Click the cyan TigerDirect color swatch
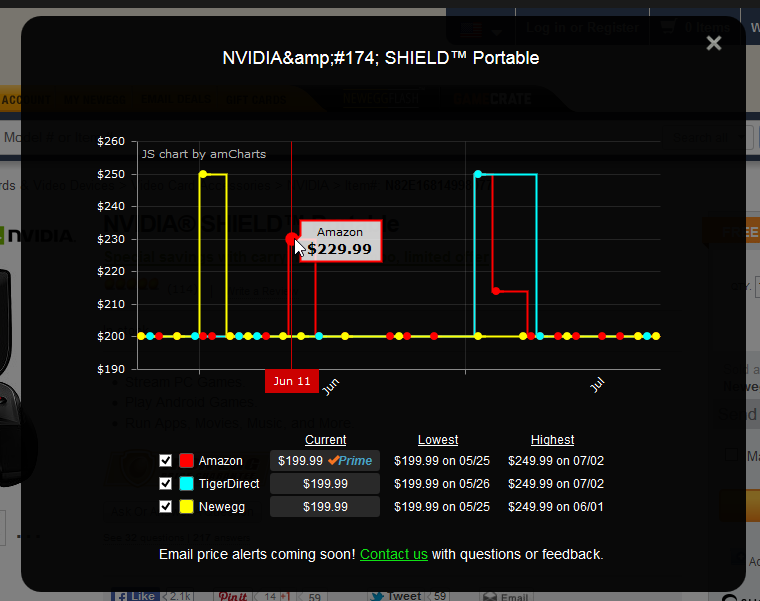Image resolution: width=760 pixels, height=601 pixels. tap(186, 483)
